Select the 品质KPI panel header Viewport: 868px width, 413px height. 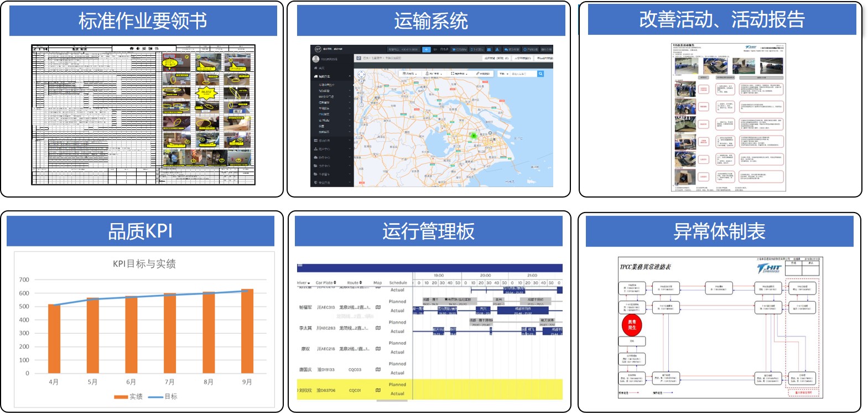140,231
